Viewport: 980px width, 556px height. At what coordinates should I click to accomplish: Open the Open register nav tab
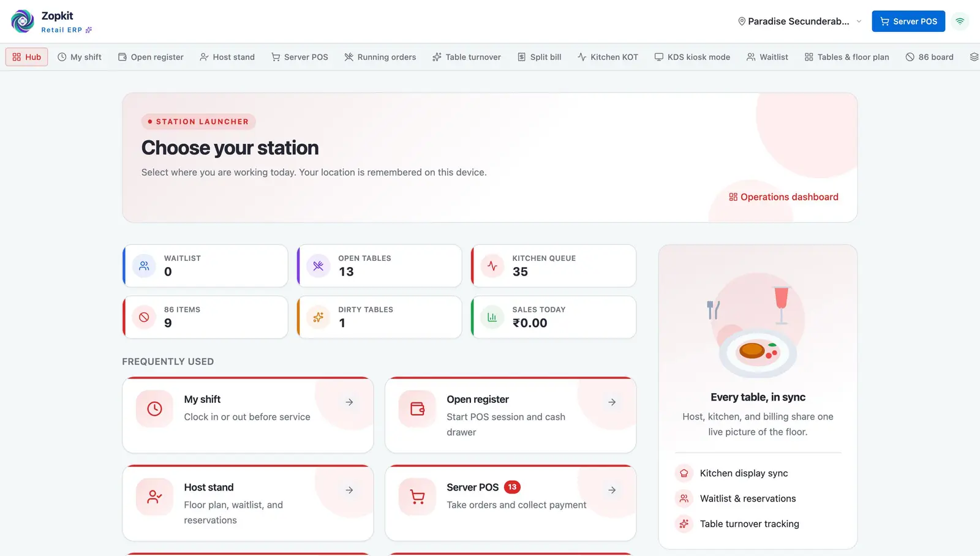tap(151, 57)
